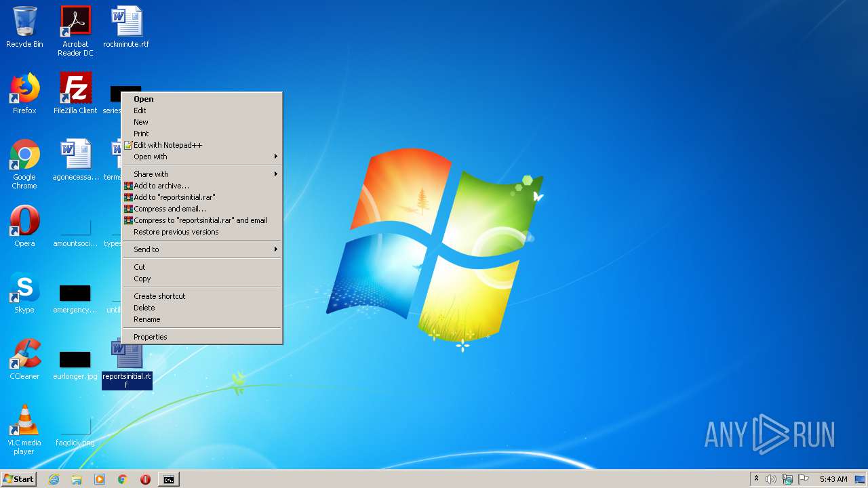Launch Acrobat Reader DC shortcut
This screenshot has height=488, width=868.
pos(75,31)
